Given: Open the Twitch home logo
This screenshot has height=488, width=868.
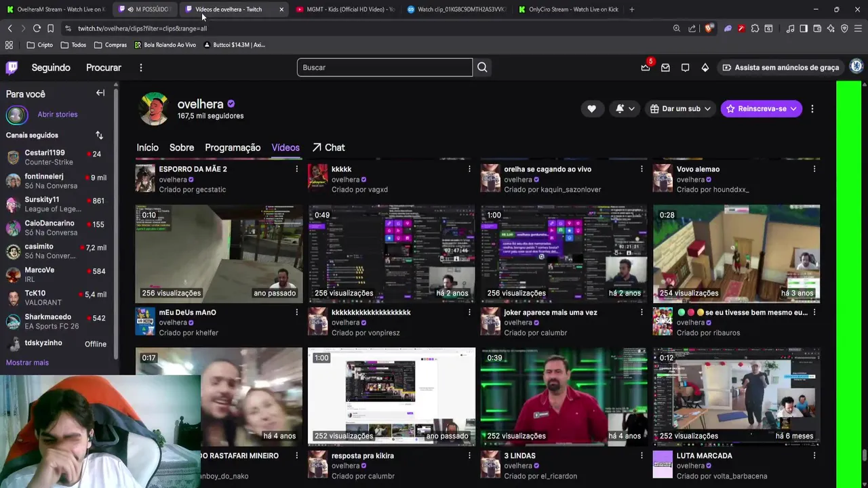Looking at the screenshot, I should [12, 67].
